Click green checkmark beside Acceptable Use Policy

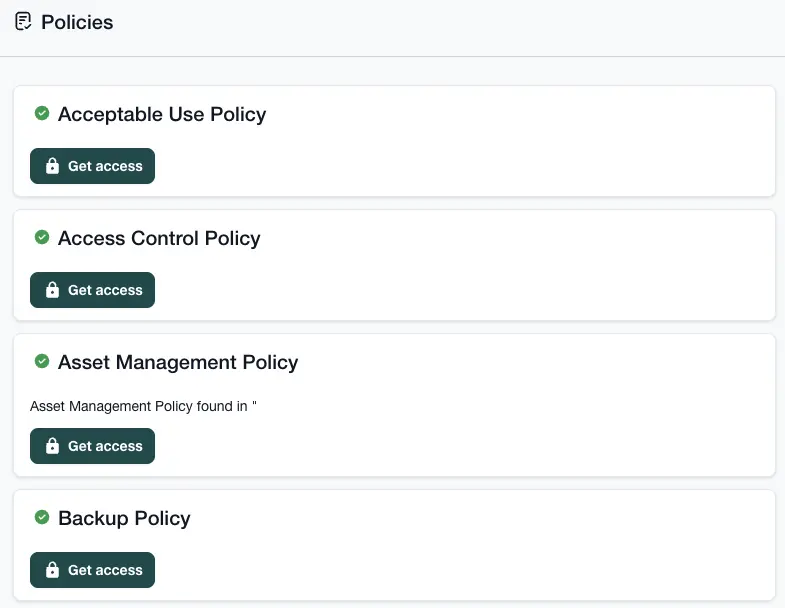(42, 113)
